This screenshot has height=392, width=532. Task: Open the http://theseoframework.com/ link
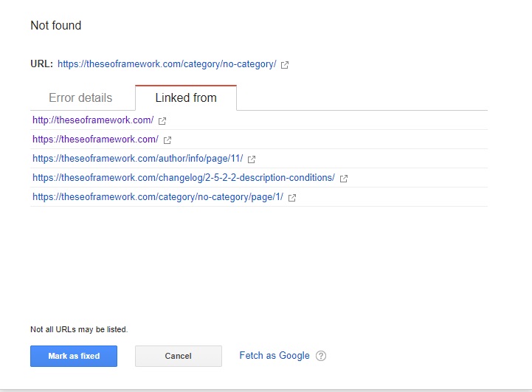[x=93, y=120]
